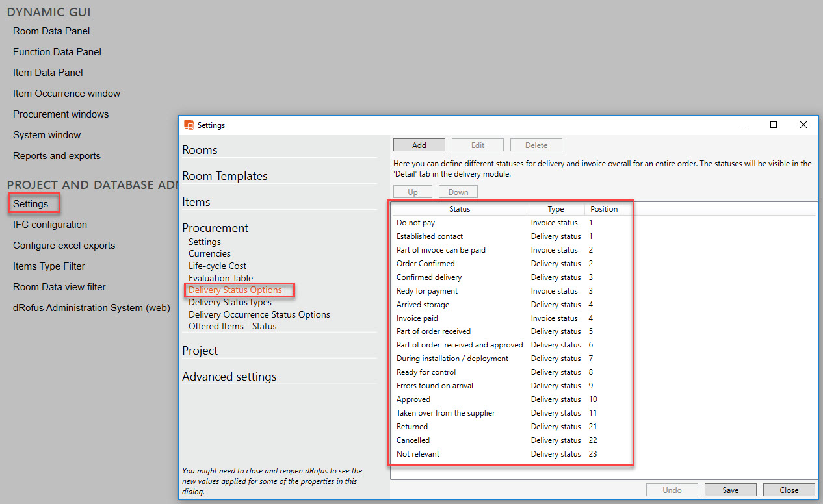Image resolution: width=823 pixels, height=504 pixels.
Task: Open Life-cycle Cost settings
Action: click(x=217, y=266)
